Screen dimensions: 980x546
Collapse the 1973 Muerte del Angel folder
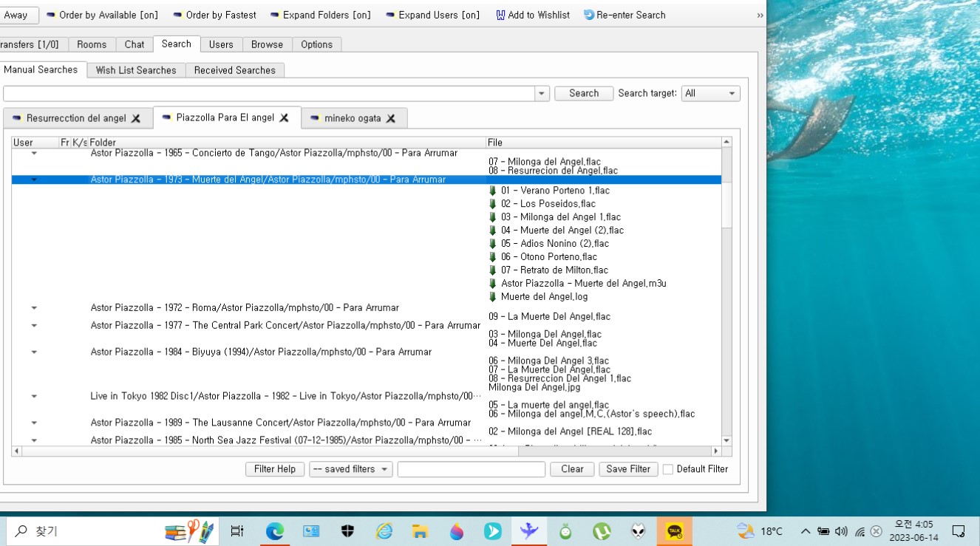pyautogui.click(x=34, y=180)
